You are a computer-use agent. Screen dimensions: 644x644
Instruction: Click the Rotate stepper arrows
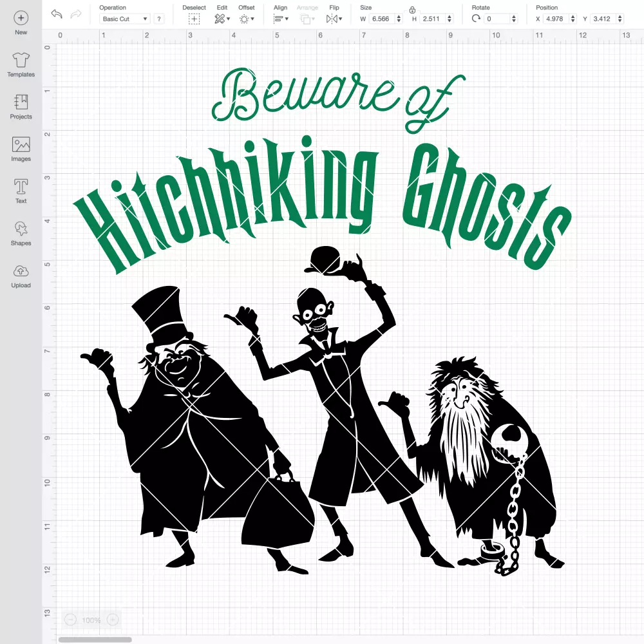[x=514, y=19]
